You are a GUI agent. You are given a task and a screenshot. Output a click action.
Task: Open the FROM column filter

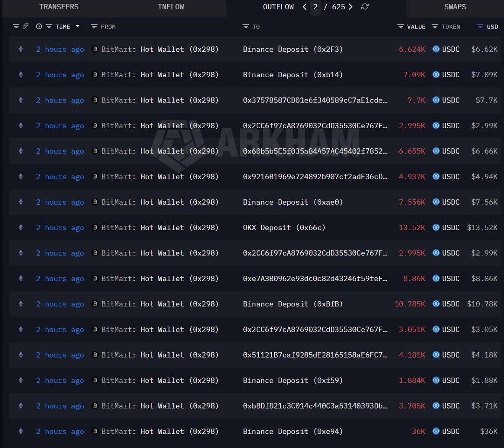(94, 26)
